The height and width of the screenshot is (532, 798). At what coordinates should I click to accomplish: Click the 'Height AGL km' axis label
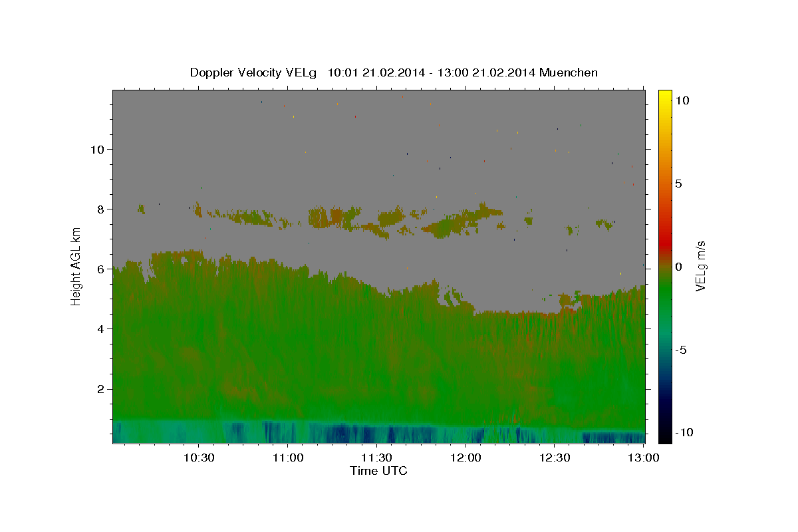coord(76,266)
